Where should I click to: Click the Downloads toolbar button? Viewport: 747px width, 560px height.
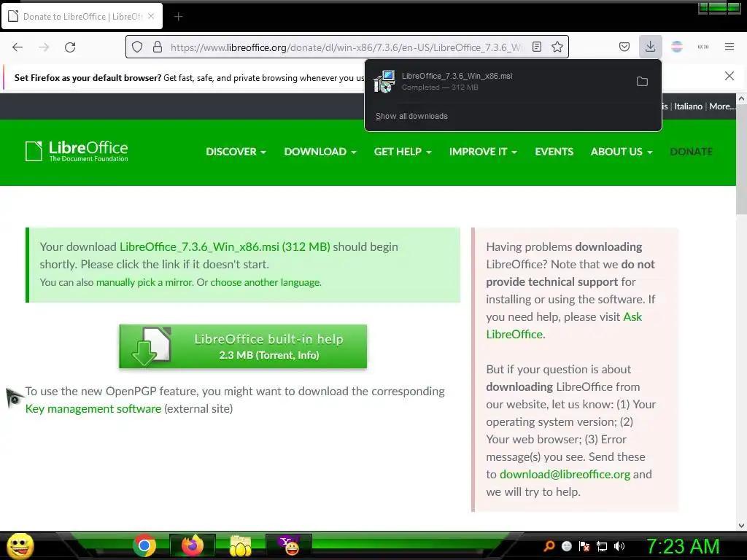[650, 47]
